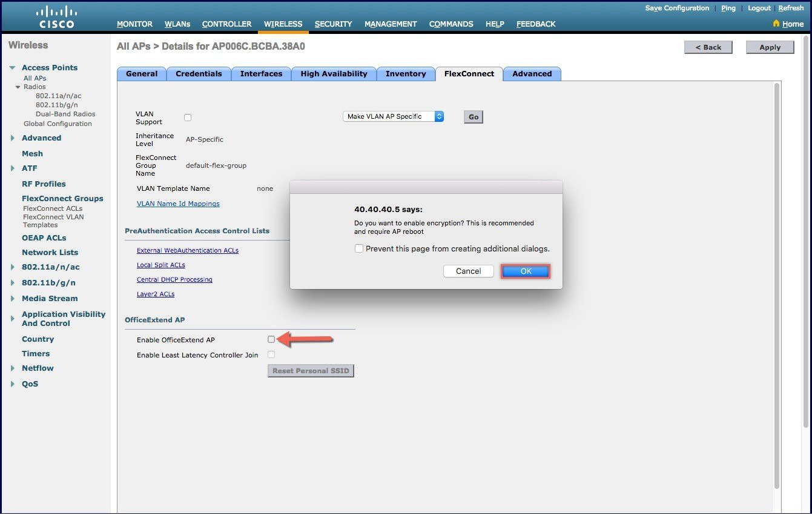Click Cancel in the dialog
Image resolution: width=812 pixels, height=515 pixels.
point(468,271)
